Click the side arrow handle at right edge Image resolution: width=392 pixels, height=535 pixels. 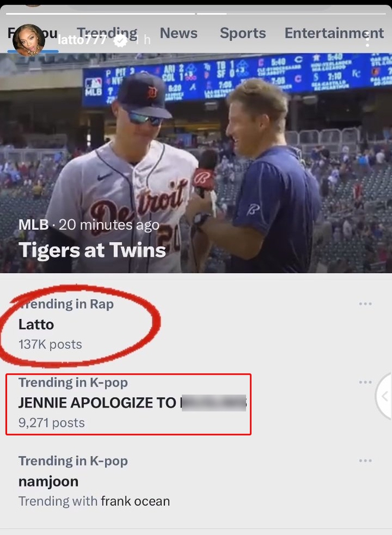point(385,397)
